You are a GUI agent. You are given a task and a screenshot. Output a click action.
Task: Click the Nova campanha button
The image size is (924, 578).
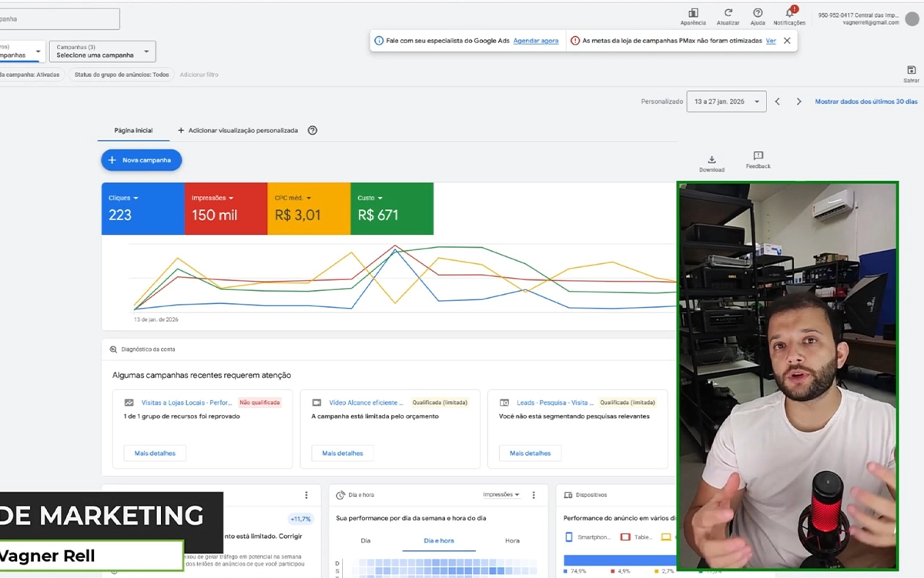coord(142,160)
